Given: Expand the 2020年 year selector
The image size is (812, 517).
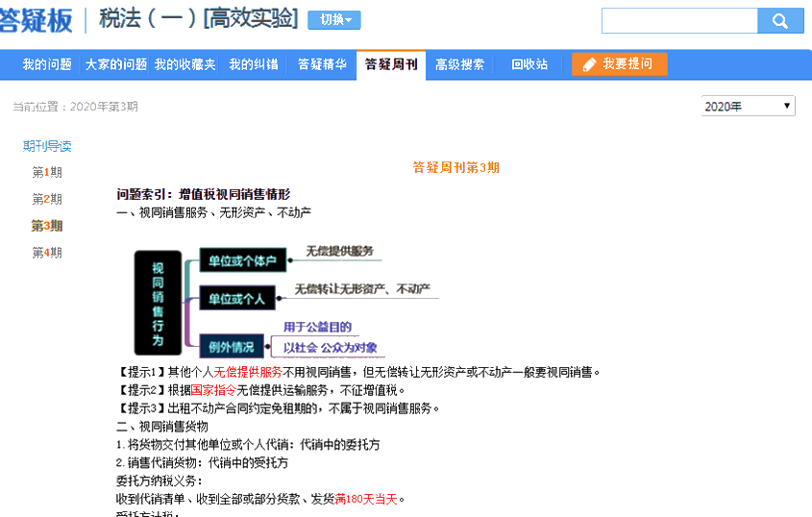Looking at the screenshot, I should [x=748, y=106].
